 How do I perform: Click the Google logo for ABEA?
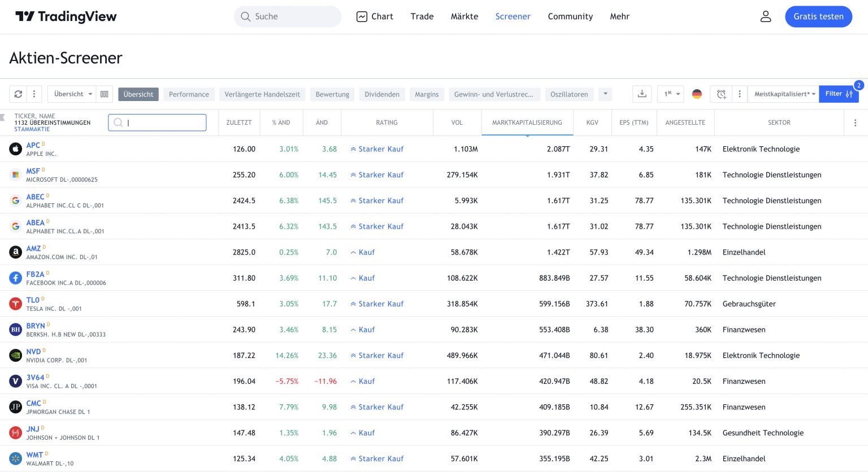point(16,226)
